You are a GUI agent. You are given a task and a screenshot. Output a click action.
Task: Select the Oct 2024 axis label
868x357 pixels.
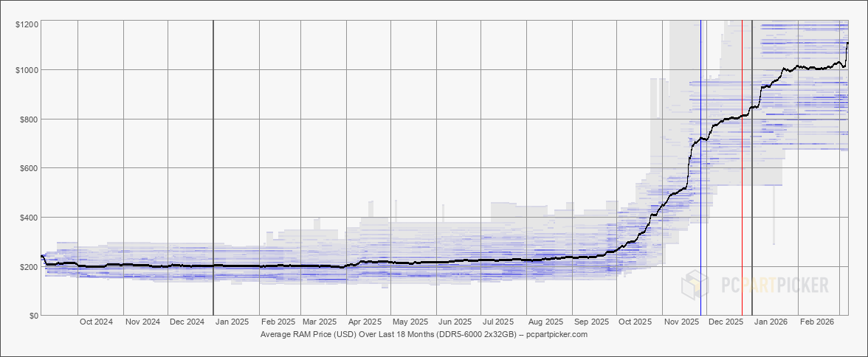(x=96, y=322)
